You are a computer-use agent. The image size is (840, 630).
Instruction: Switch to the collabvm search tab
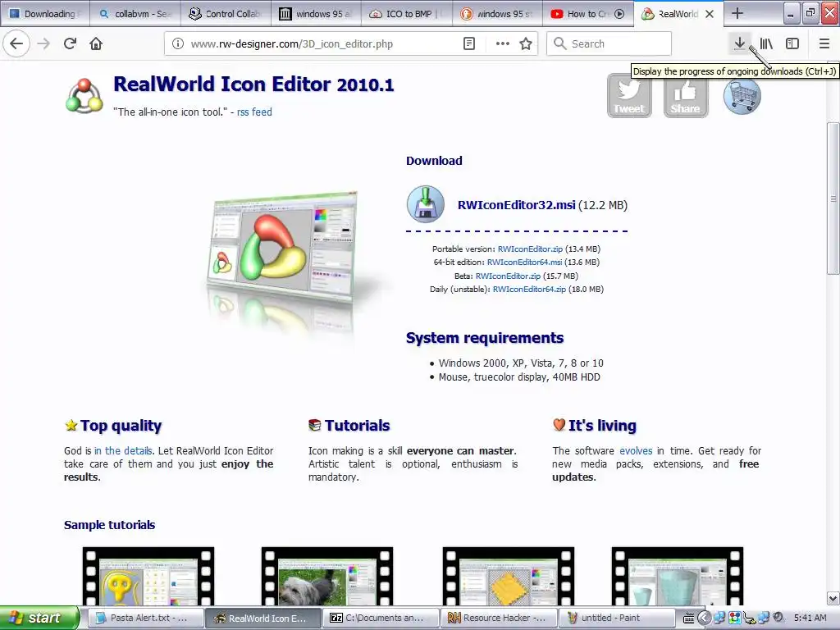pos(135,14)
